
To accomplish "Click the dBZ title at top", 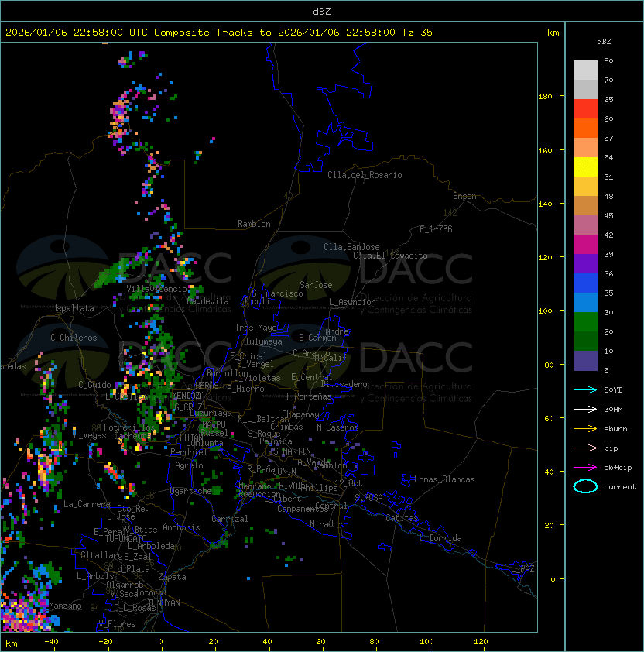I will click(322, 11).
